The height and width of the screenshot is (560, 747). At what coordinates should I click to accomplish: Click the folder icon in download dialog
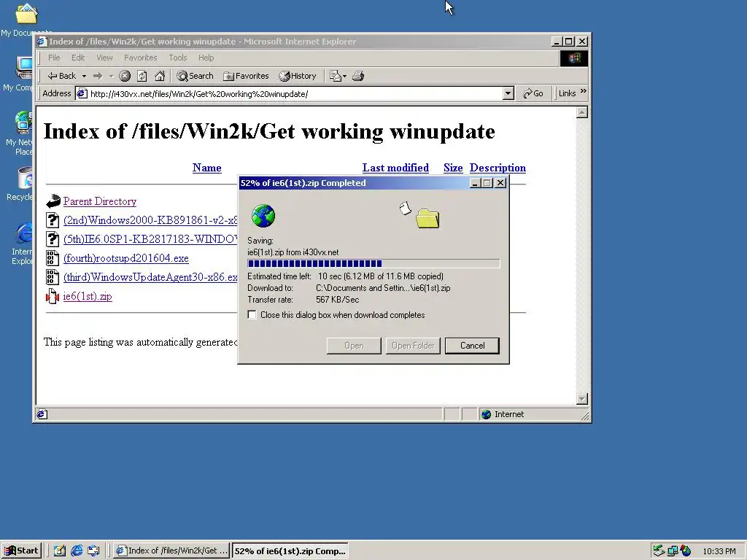point(427,219)
